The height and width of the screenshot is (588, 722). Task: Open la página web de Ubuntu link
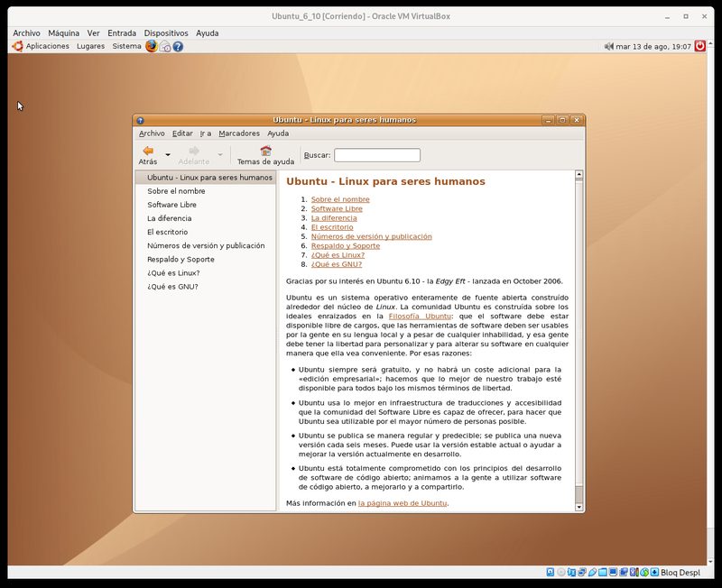point(403,503)
